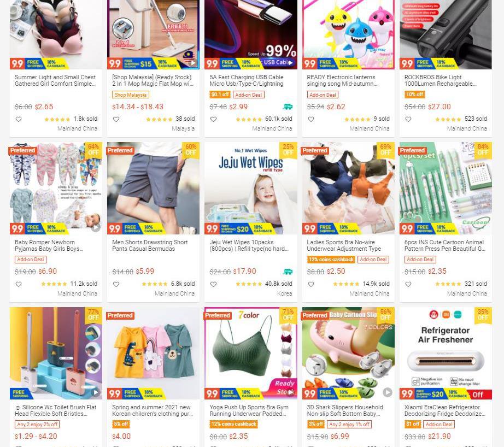Like the Baby Romper Newborn product
Viewport: 504px width, 447px height.
(19, 284)
